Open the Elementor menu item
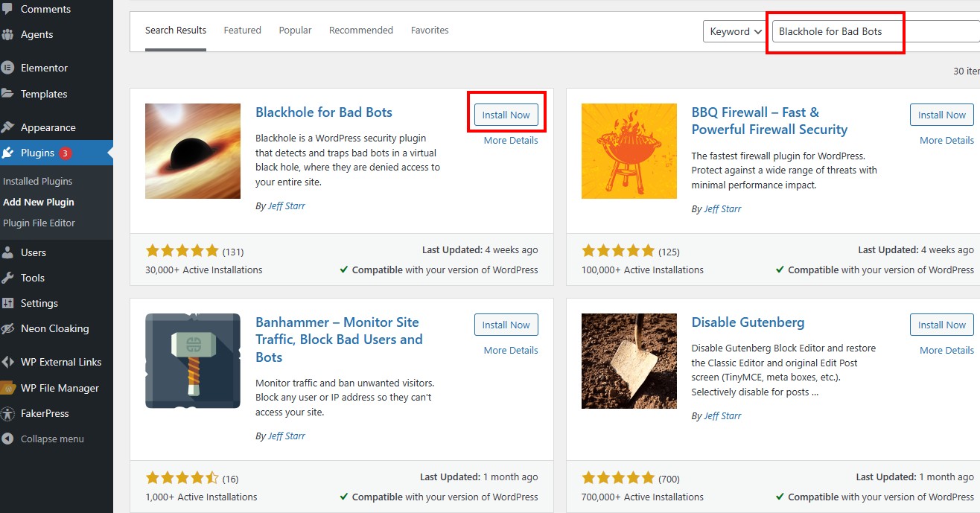 pos(57,68)
